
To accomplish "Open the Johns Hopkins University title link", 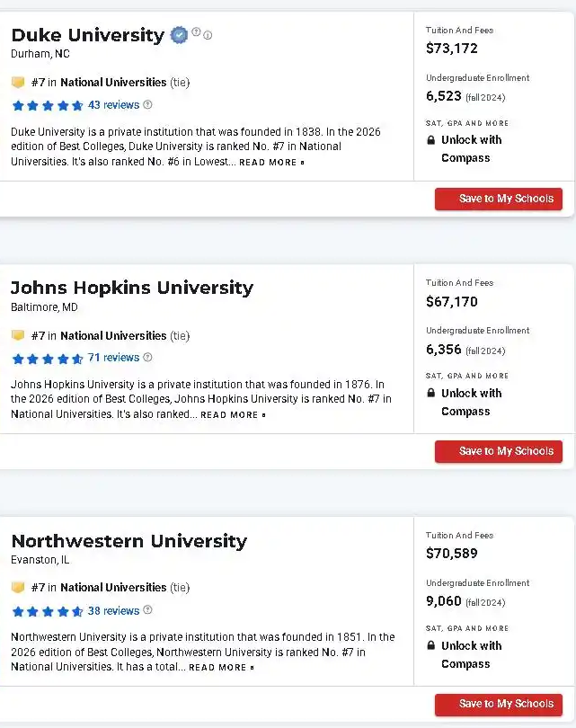I will (x=132, y=288).
